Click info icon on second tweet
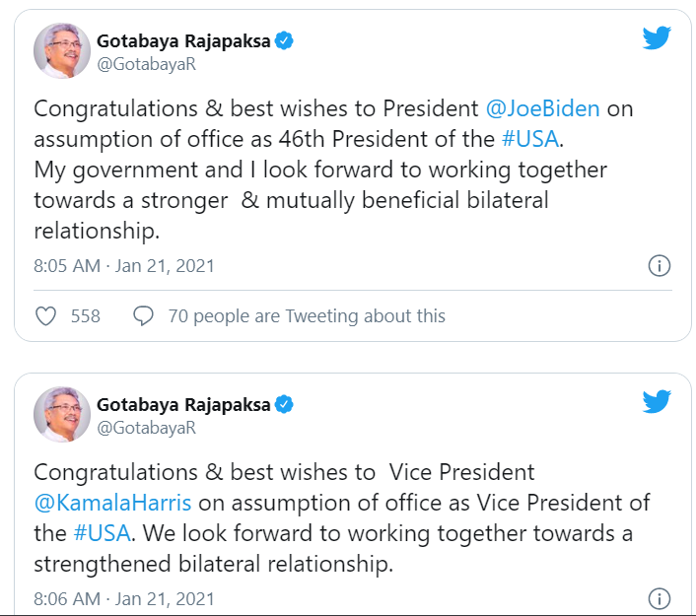Image resolution: width=696 pixels, height=616 pixels. (x=659, y=598)
